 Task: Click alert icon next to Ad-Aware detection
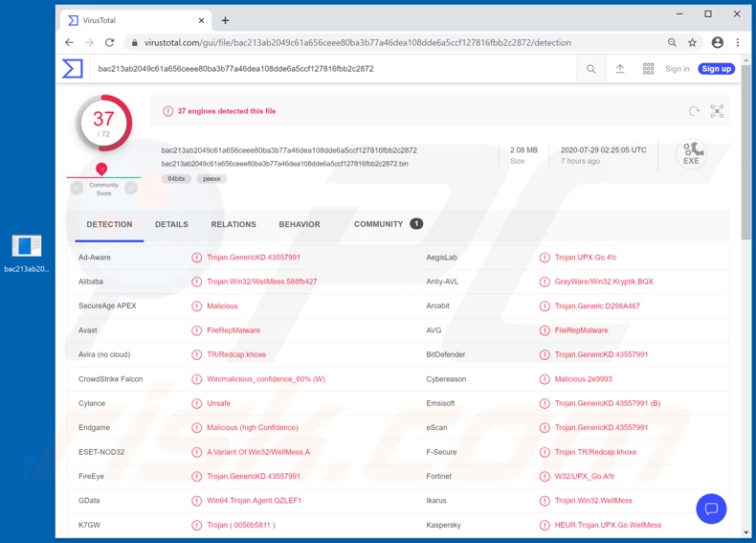tap(197, 258)
